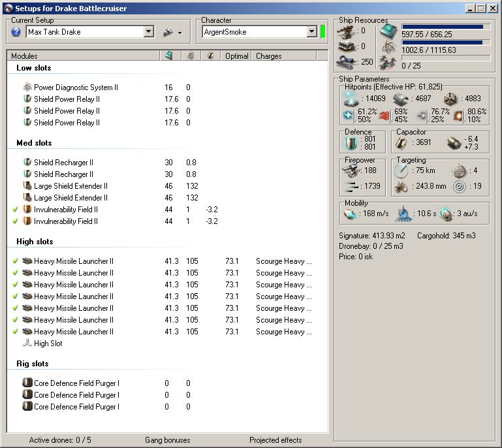
Task: Click the explosive resistance icon
Action: [x=458, y=116]
